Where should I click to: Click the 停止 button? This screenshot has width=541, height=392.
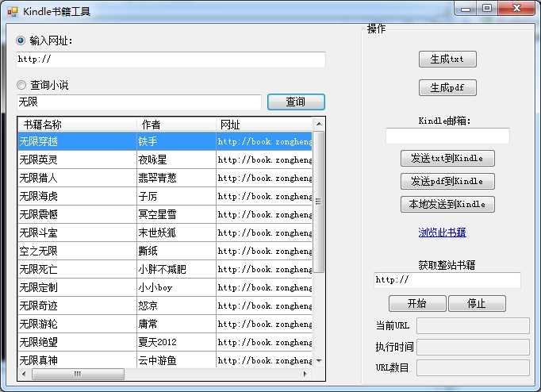(478, 304)
